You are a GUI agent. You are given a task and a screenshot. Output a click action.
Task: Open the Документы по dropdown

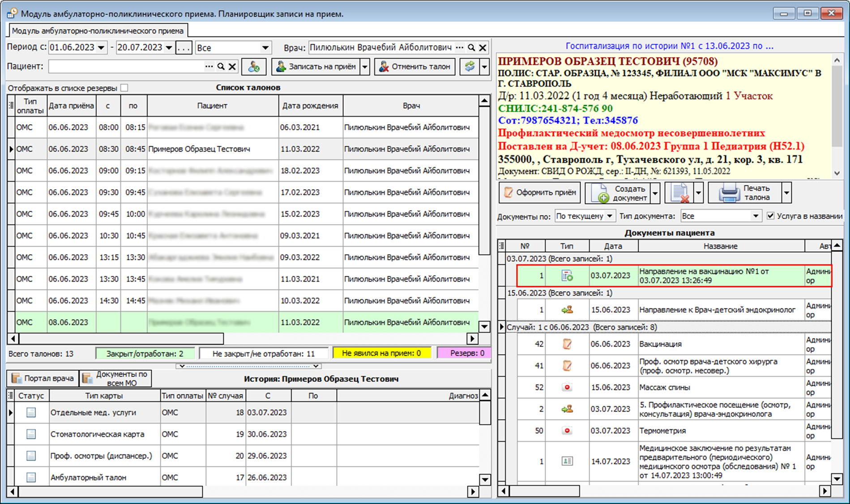coord(609,216)
